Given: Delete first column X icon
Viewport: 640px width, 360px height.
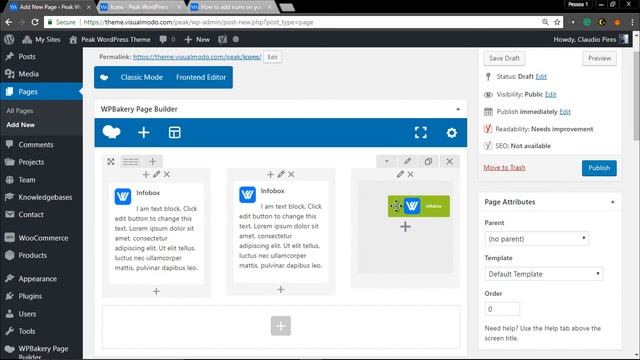Looking at the screenshot, I should tap(167, 174).
